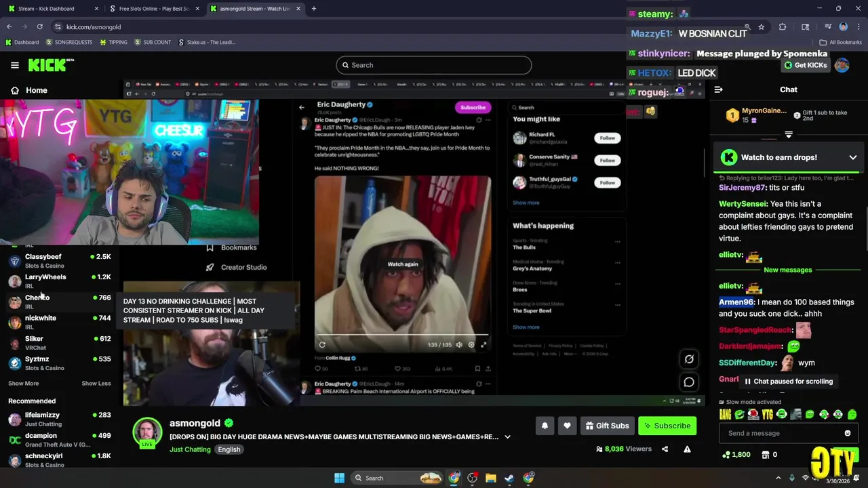Click the Home icon in the sidebar
This screenshot has height=488, width=868.
(x=14, y=90)
